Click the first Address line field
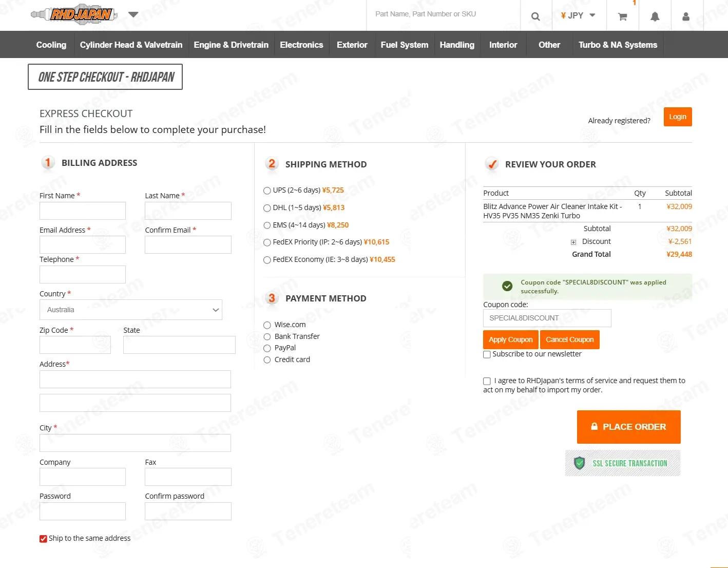 tap(135, 379)
